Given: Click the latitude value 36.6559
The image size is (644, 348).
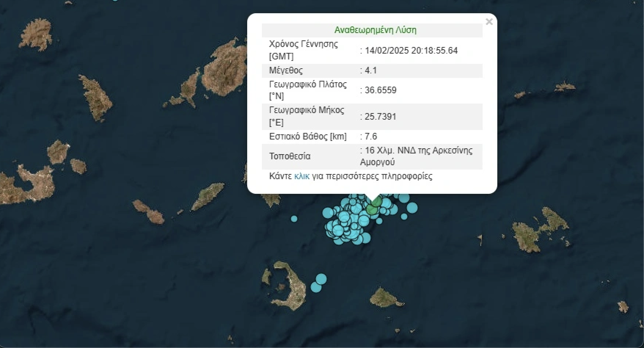Looking at the screenshot, I should click(380, 90).
